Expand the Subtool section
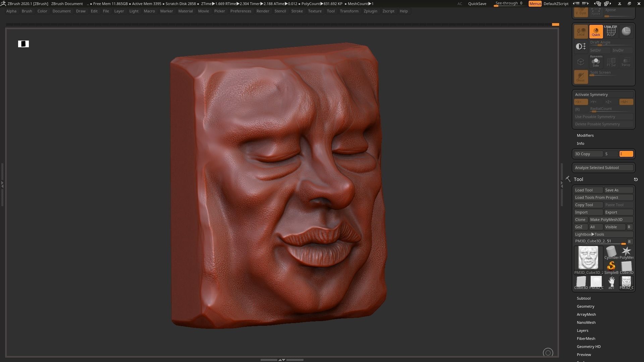The width and height of the screenshot is (644, 362). [584, 298]
